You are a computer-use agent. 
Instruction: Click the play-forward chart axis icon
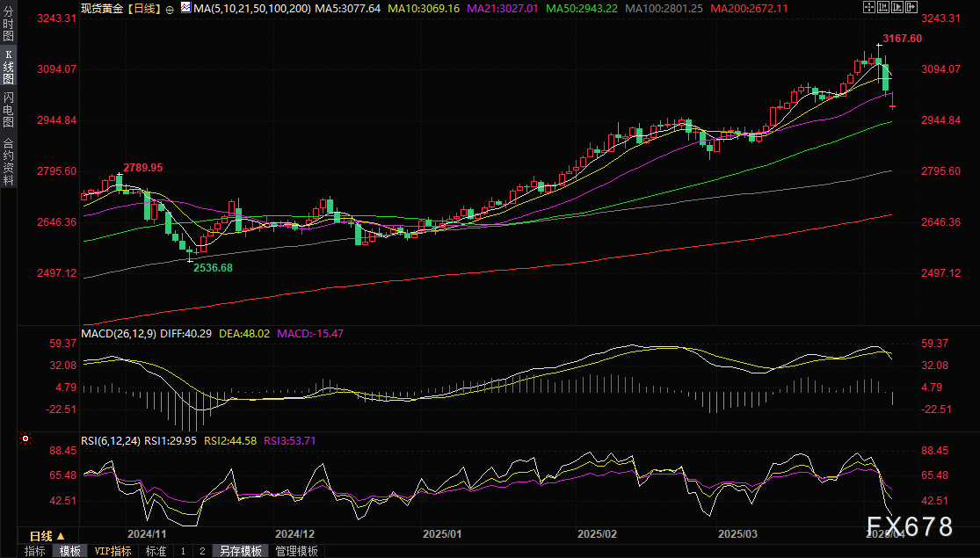(897, 7)
